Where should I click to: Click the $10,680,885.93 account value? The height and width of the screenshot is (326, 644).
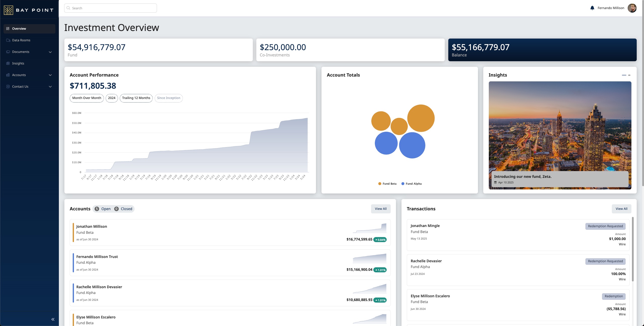tap(359, 300)
